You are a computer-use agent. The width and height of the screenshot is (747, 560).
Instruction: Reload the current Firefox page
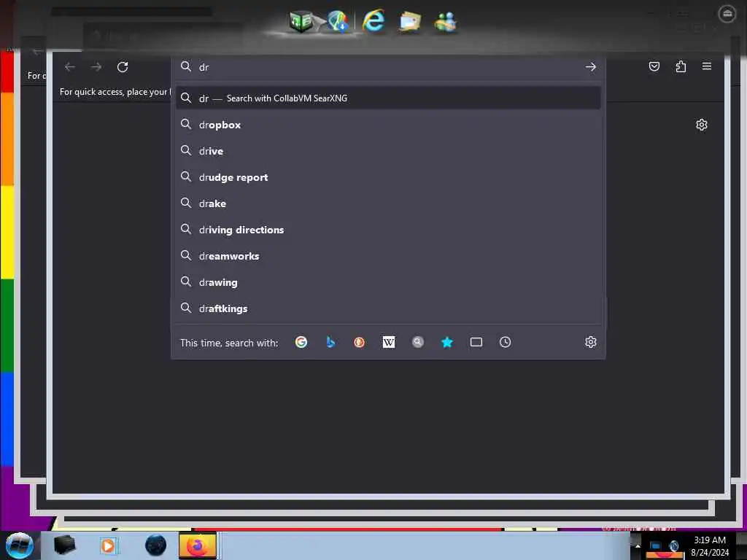tap(123, 67)
